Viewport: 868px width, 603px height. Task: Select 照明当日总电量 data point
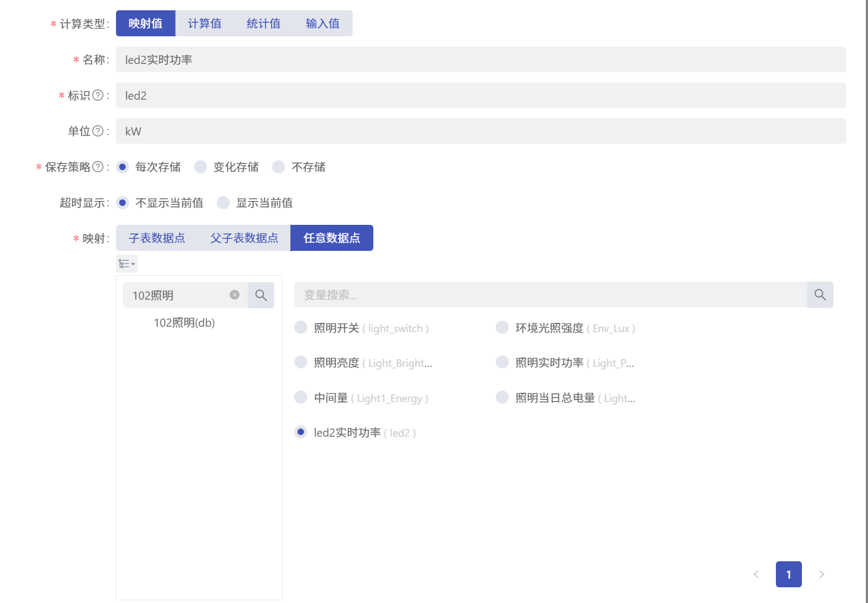[x=502, y=397]
